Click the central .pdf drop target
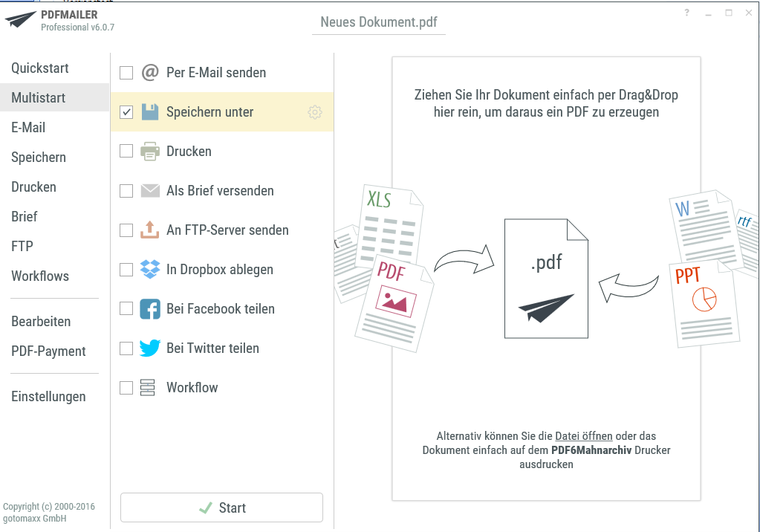The image size is (760, 532). click(x=546, y=279)
